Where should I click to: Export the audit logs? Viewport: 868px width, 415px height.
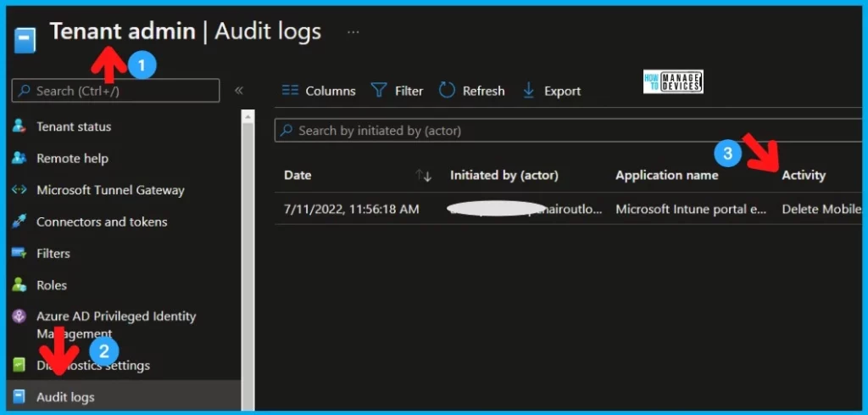(x=563, y=91)
